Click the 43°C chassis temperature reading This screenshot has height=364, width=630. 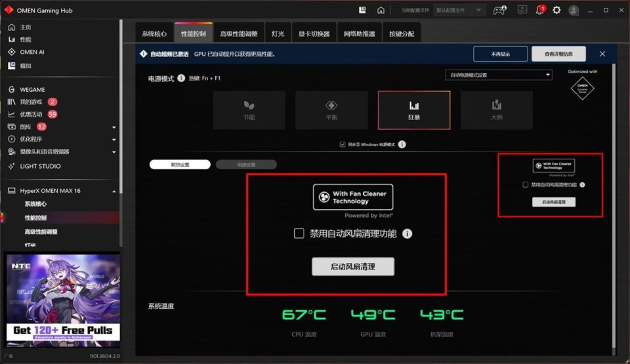tap(442, 315)
